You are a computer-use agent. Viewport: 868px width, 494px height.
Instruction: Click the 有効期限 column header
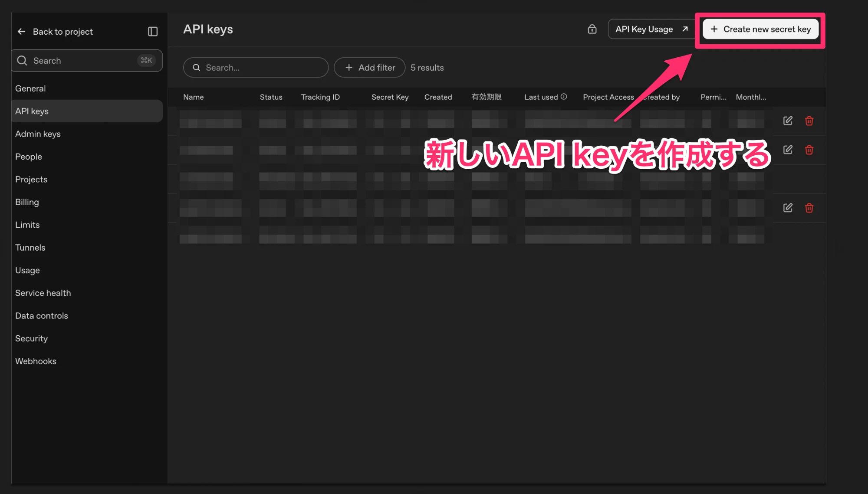pos(487,97)
